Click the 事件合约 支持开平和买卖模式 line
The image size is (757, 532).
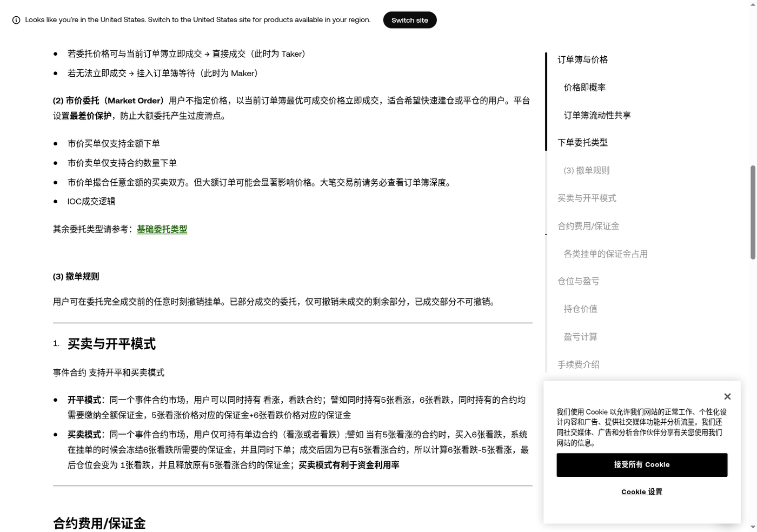click(109, 373)
